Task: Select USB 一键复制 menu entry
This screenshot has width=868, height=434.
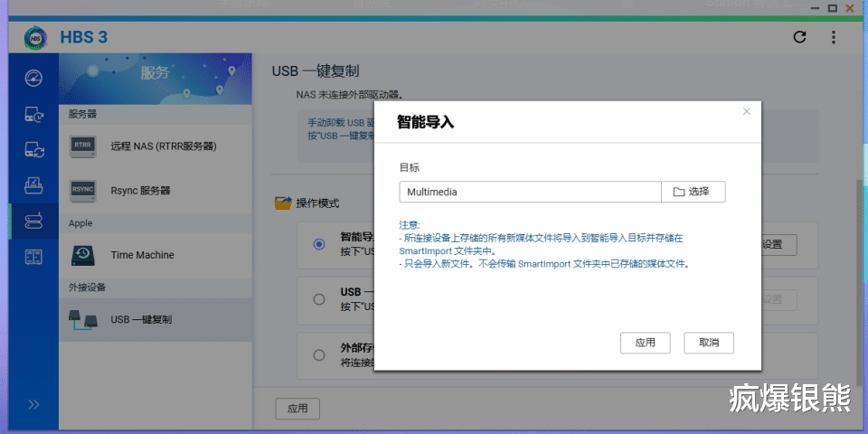Action: (x=155, y=319)
